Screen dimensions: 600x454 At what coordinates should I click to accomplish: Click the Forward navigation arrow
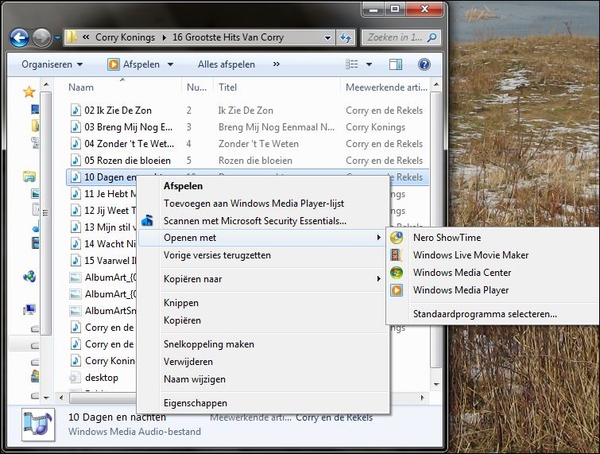pyautogui.click(x=41, y=38)
